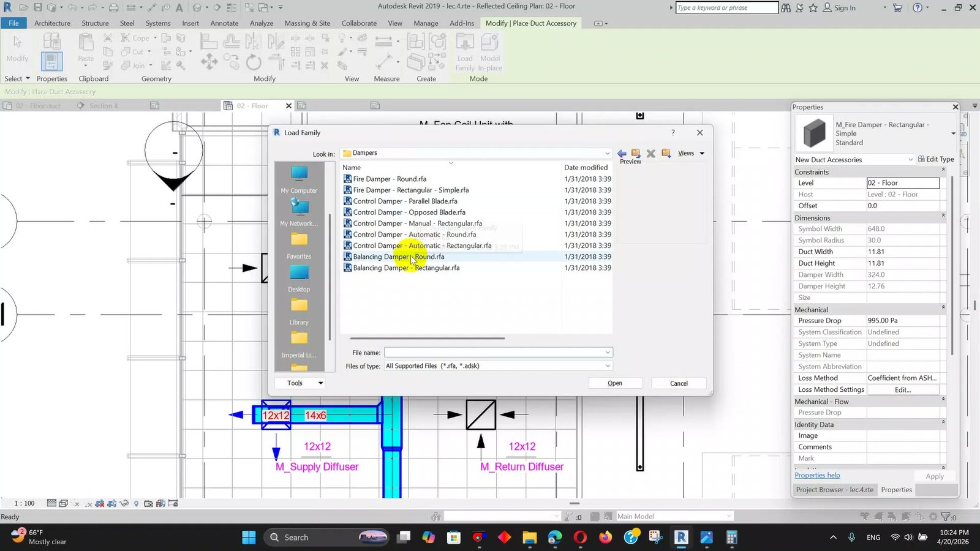Open File Explorer from the taskbar
Image resolution: width=980 pixels, height=551 pixels.
click(x=530, y=538)
